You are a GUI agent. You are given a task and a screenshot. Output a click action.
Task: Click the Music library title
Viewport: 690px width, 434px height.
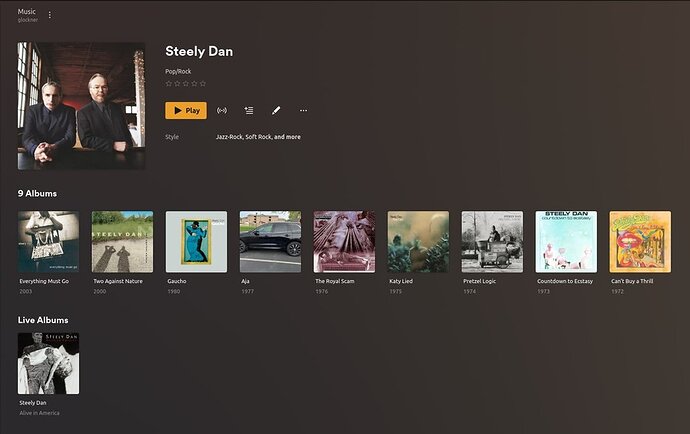pyautogui.click(x=27, y=11)
